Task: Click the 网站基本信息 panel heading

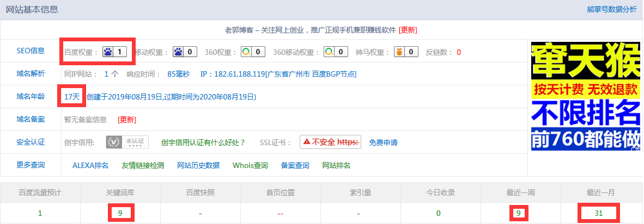Action: tap(32, 9)
